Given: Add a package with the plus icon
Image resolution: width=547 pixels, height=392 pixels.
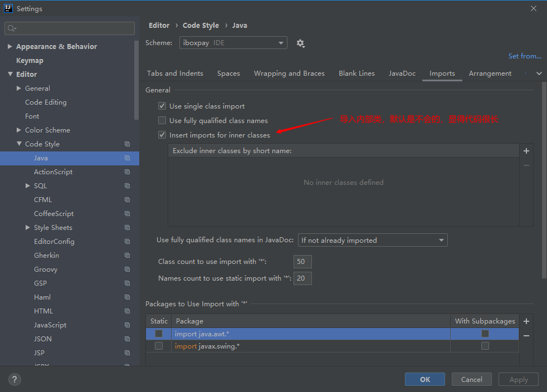Looking at the screenshot, I should [526, 321].
